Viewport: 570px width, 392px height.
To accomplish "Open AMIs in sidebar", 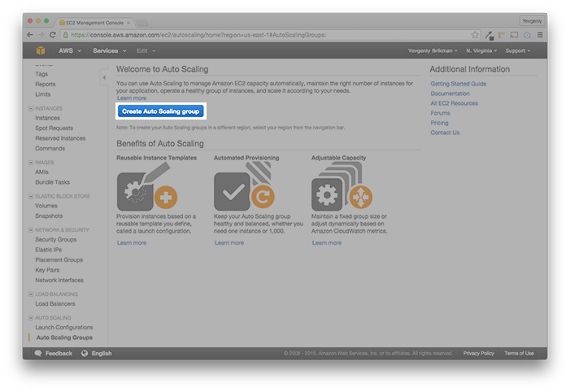I will coord(41,172).
